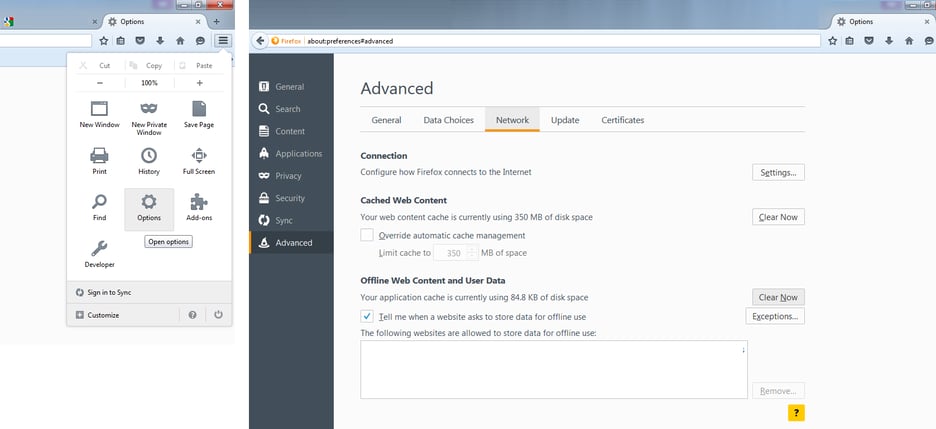Click the Find magnifier icon
Image resolution: width=936 pixels, height=429 pixels.
tap(99, 201)
